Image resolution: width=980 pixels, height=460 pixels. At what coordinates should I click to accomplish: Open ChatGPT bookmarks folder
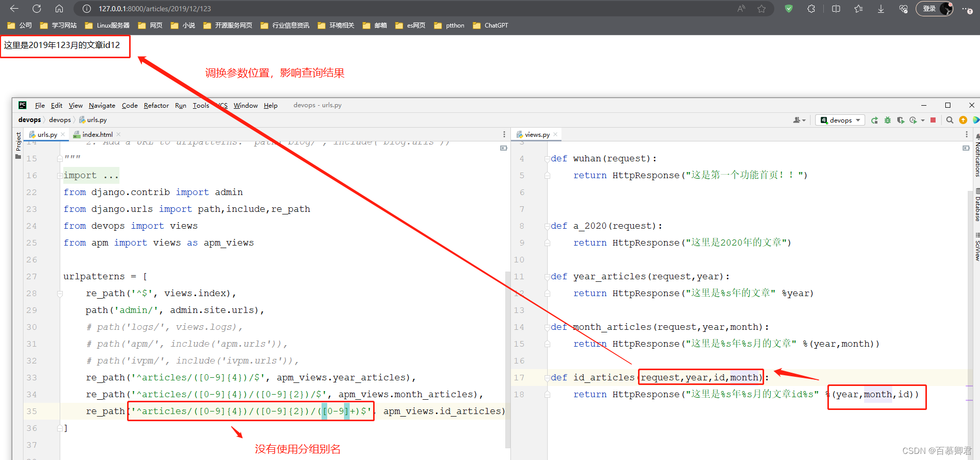[491, 26]
